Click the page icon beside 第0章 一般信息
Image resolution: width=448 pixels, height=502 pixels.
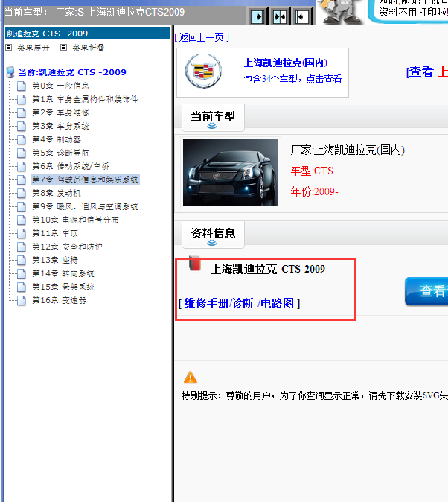point(22,86)
